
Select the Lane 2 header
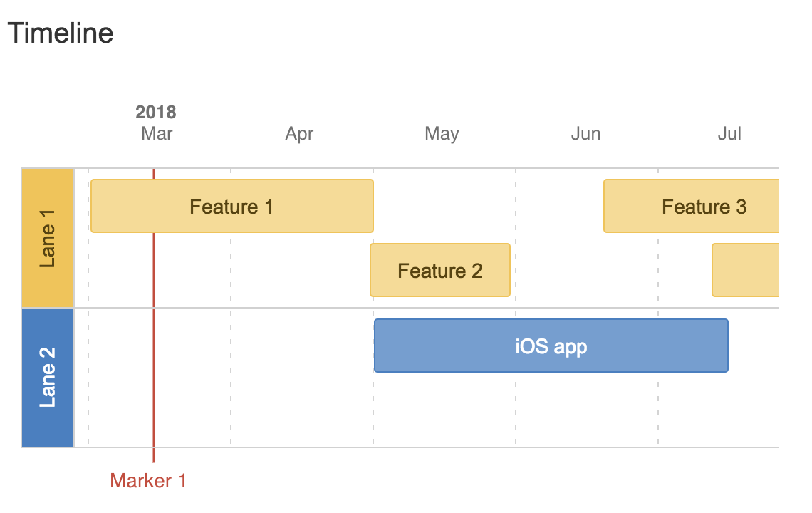48,378
